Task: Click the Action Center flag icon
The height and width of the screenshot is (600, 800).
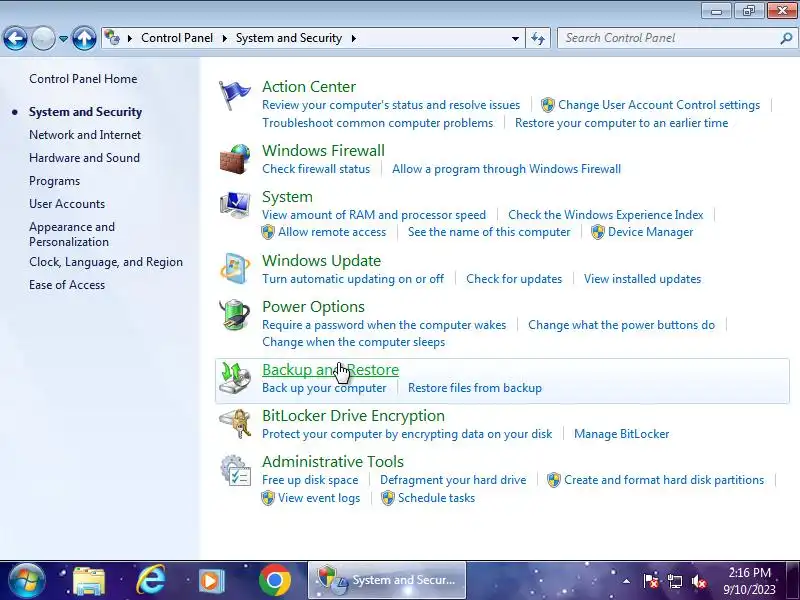Action: 234,95
